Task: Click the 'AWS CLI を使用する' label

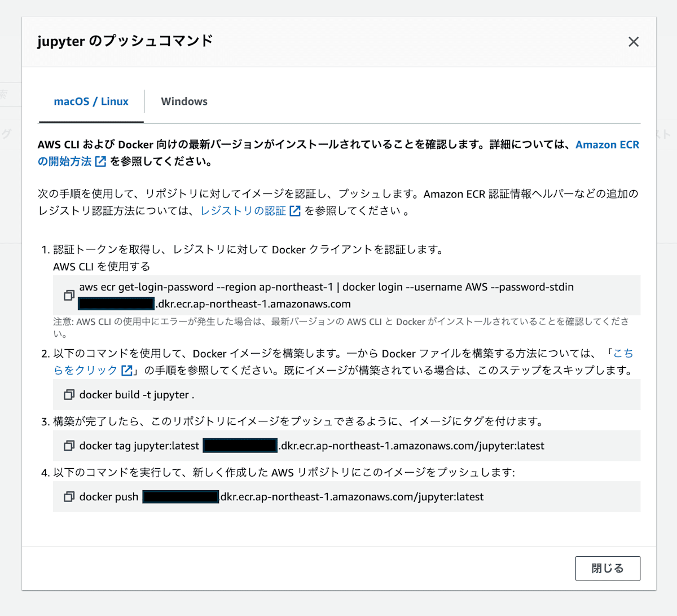Action: [x=102, y=266]
